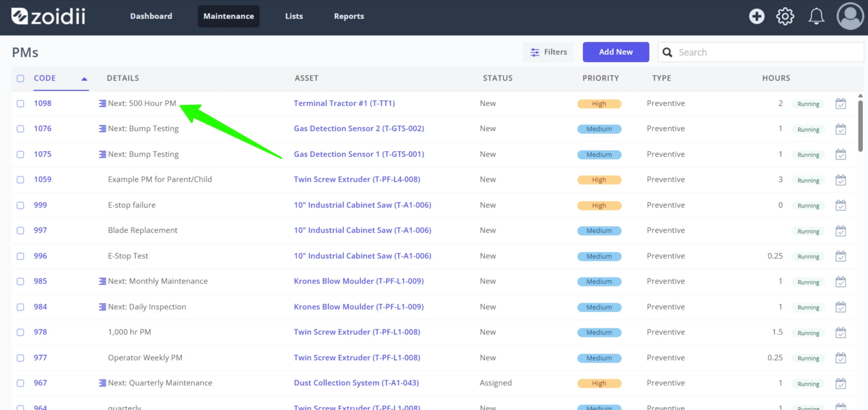Open PM code 1098 link
This screenshot has width=868, height=410.
pos(43,103)
